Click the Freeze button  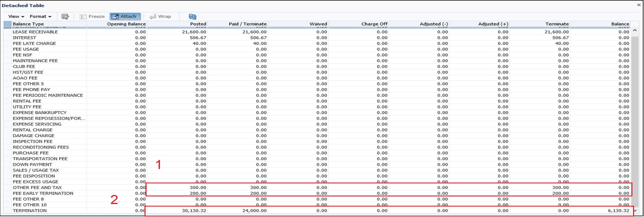[x=92, y=16]
